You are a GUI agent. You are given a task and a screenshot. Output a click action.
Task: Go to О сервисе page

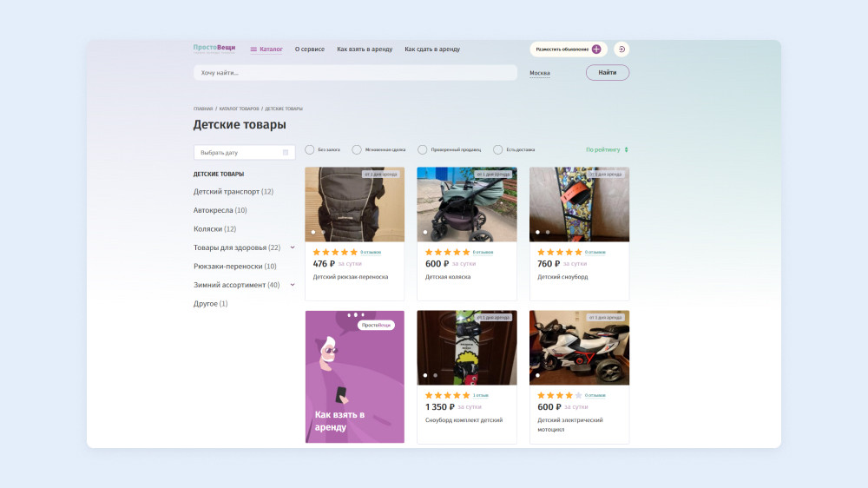click(x=310, y=49)
